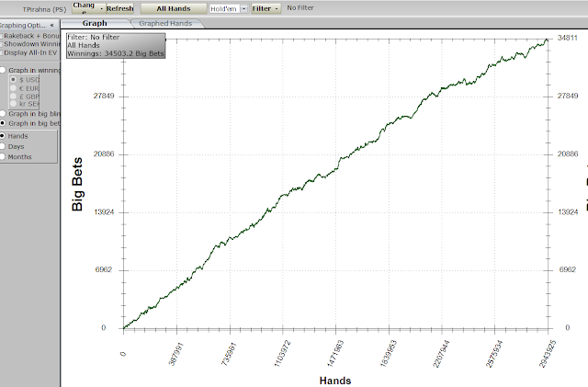Click the Big Bets axis title
Screen dimensions: 588x387
point(77,184)
